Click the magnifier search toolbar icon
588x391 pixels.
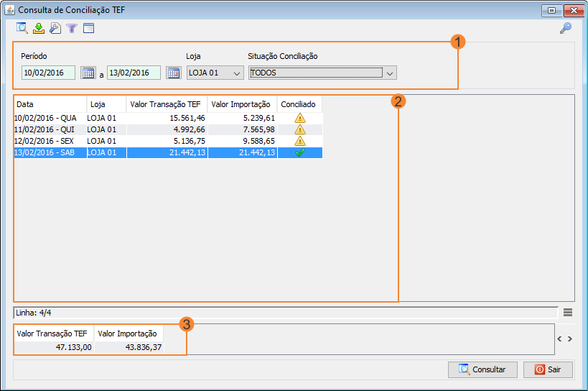(x=22, y=28)
